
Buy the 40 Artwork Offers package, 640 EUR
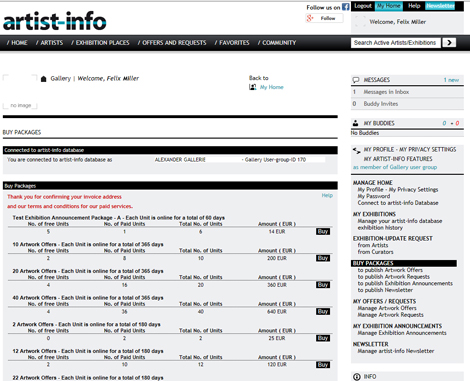[x=323, y=312]
